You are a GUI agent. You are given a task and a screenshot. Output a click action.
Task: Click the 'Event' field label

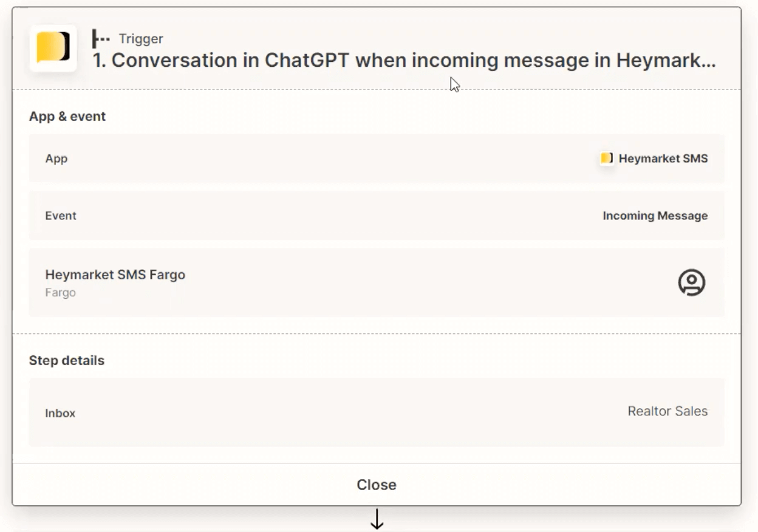click(61, 216)
